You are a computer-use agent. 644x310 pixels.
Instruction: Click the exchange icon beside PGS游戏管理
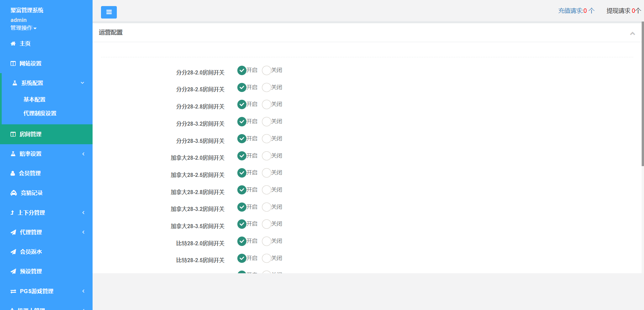pyautogui.click(x=13, y=291)
